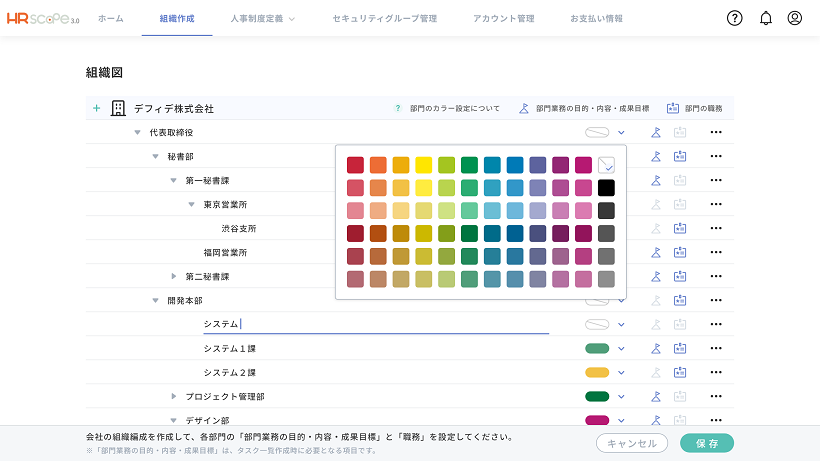
Task: Collapse the 代表取締役 tree node
Action: [x=138, y=133]
